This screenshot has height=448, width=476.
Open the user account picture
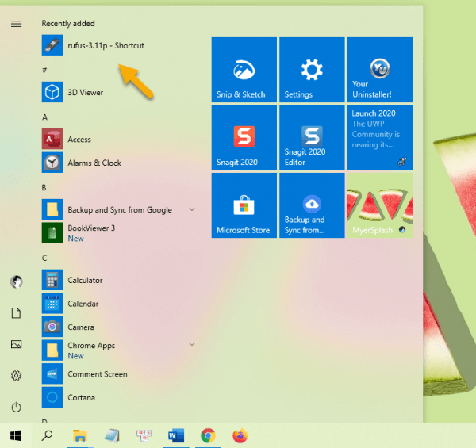click(17, 281)
